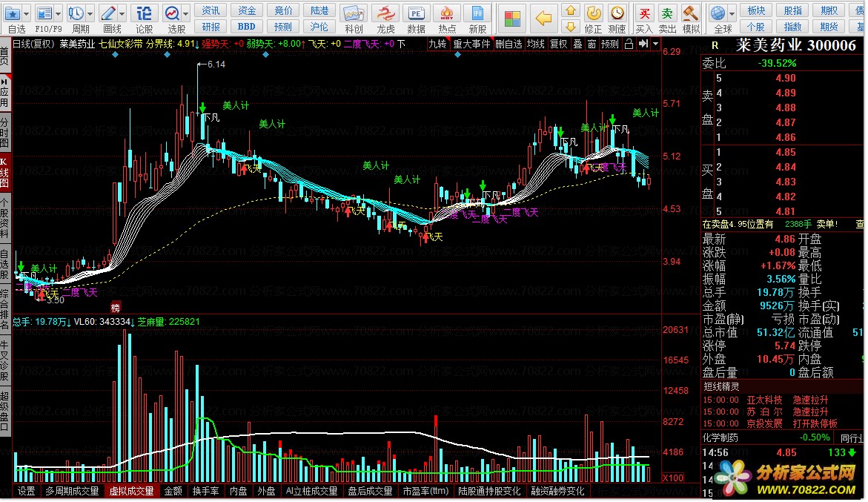Image resolution: width=868 pixels, height=502 pixels.
Task: Open the K线图 left sidebar tab
Action: 4,172
